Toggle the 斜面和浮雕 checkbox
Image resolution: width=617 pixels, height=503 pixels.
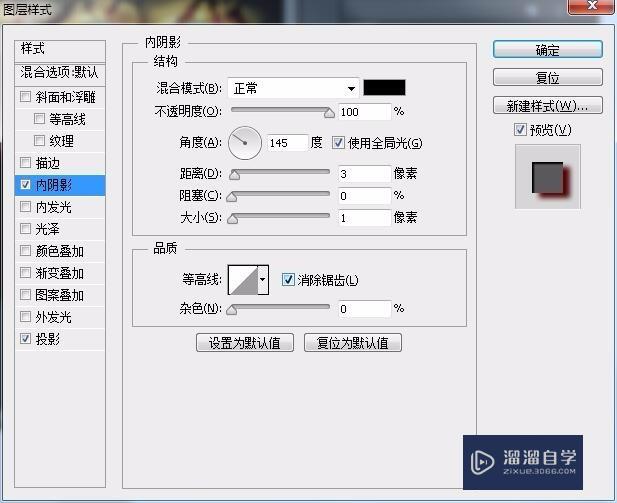click(25, 96)
